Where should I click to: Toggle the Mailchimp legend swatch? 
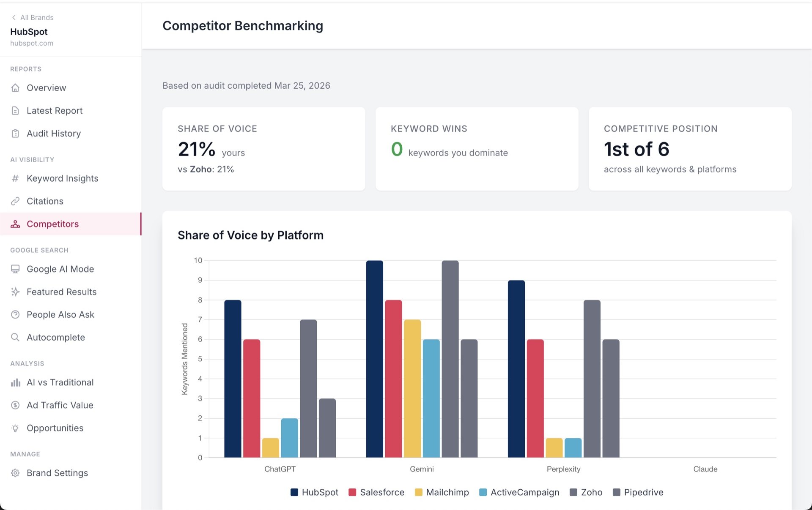419,492
